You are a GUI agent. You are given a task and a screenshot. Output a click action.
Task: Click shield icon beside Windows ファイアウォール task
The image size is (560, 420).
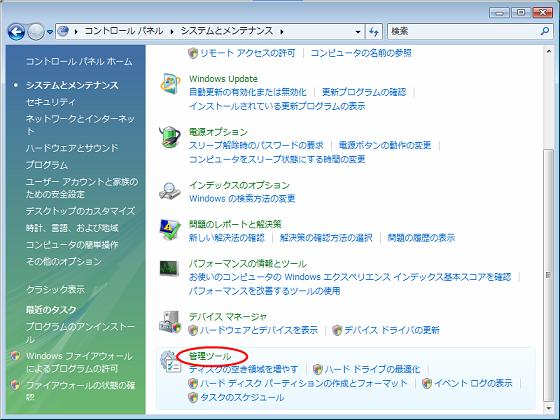[x=15, y=356]
